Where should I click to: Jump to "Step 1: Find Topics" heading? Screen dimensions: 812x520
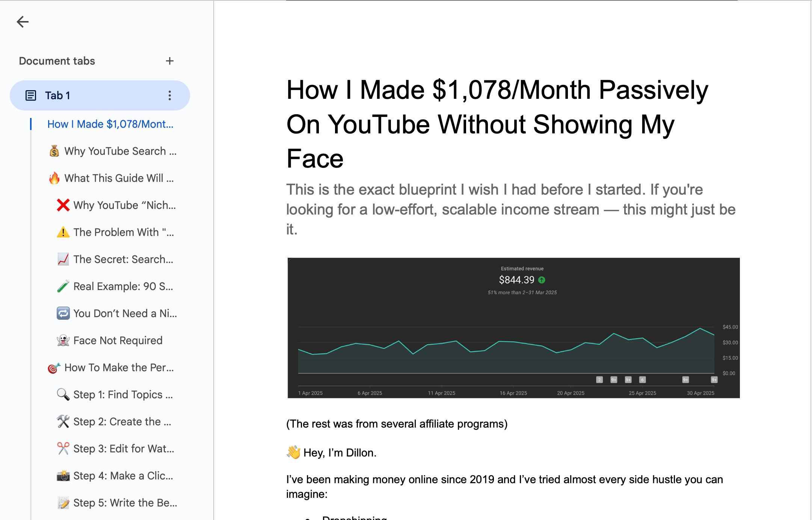[x=123, y=395]
